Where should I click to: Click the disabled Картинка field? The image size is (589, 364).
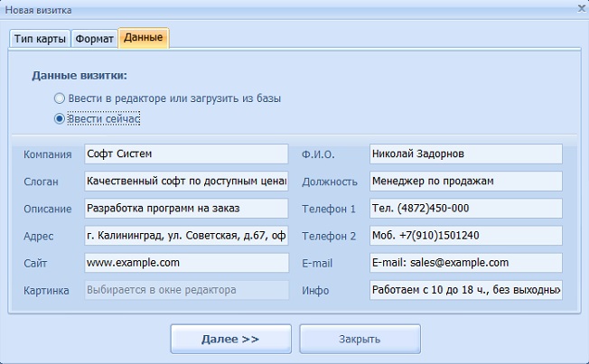point(186,290)
